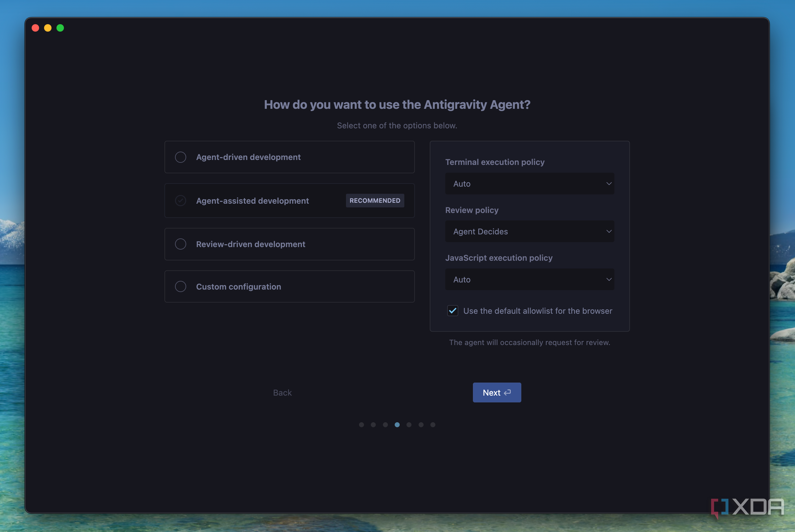Click the 'Use the default allowlist for the browser' label

537,311
